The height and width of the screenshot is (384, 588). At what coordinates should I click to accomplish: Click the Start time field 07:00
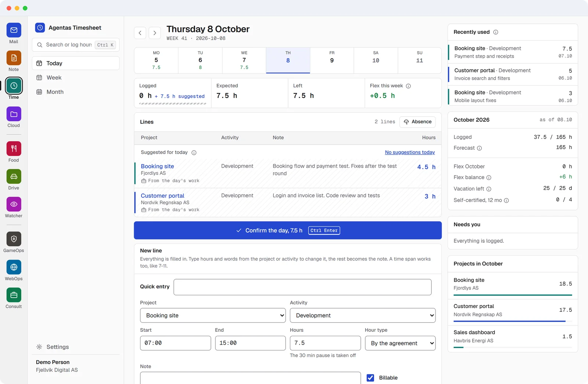[175, 343]
